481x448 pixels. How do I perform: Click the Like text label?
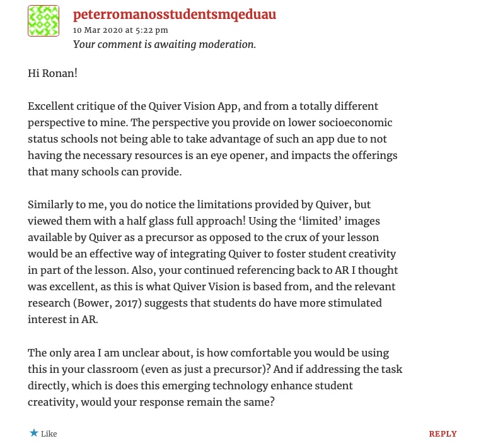(x=49, y=434)
